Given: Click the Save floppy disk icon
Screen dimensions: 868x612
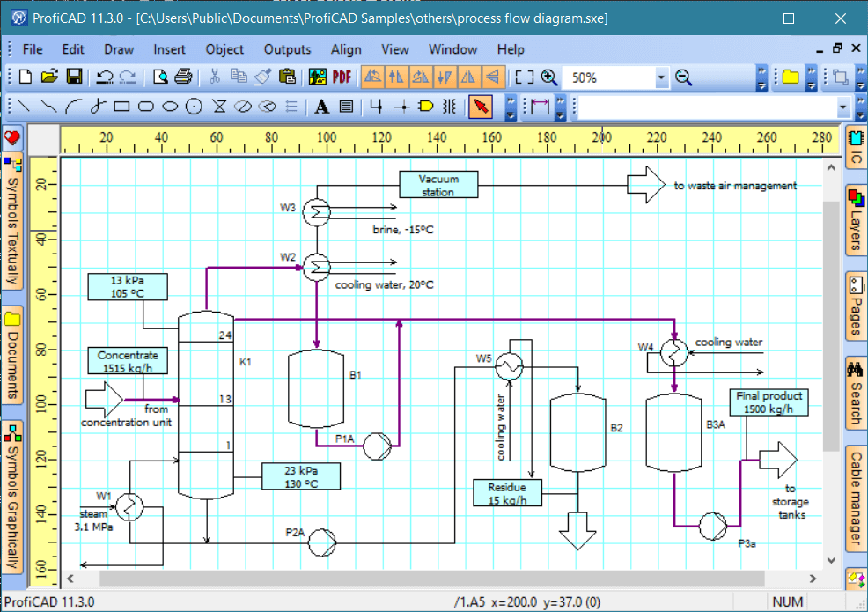Looking at the screenshot, I should 75,77.
